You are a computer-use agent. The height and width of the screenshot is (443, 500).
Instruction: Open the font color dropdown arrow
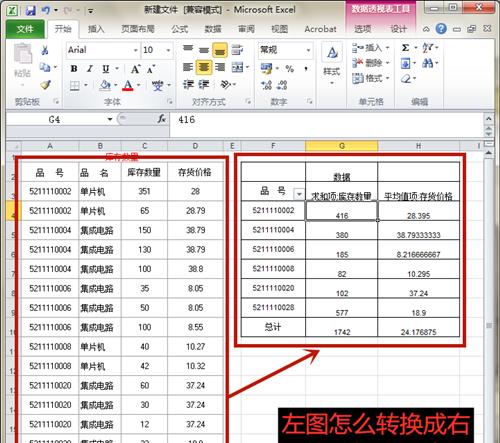[x=138, y=85]
